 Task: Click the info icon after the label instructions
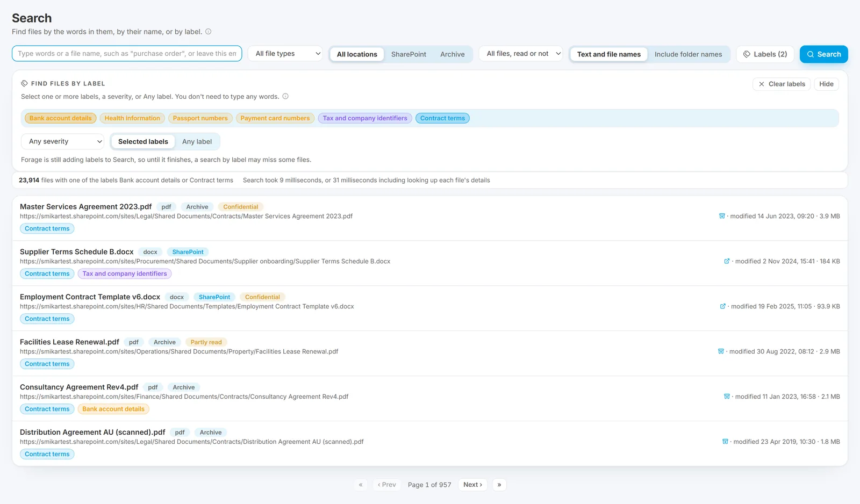(x=285, y=97)
